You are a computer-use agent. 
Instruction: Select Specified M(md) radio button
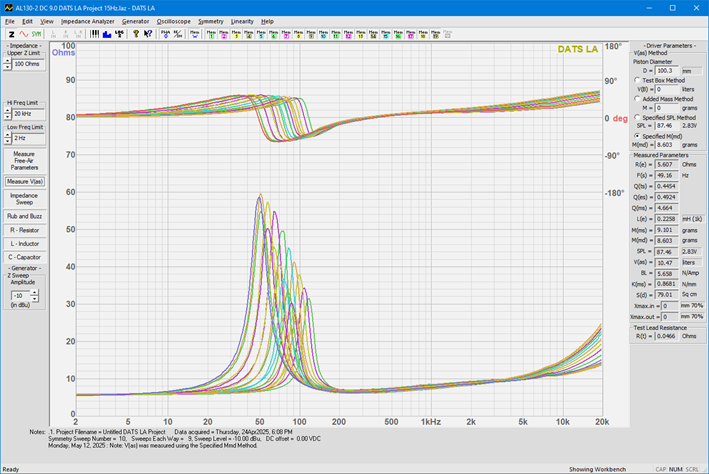pyautogui.click(x=637, y=136)
